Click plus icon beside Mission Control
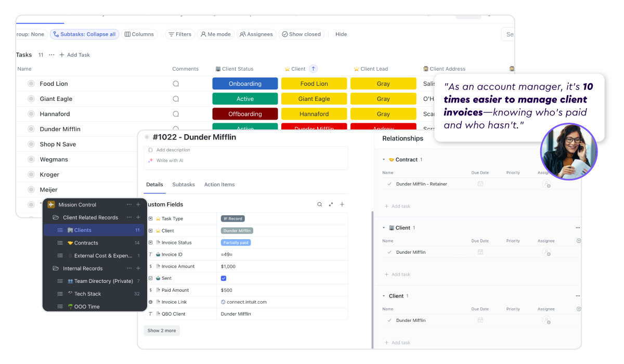624x364 pixels. [138, 205]
